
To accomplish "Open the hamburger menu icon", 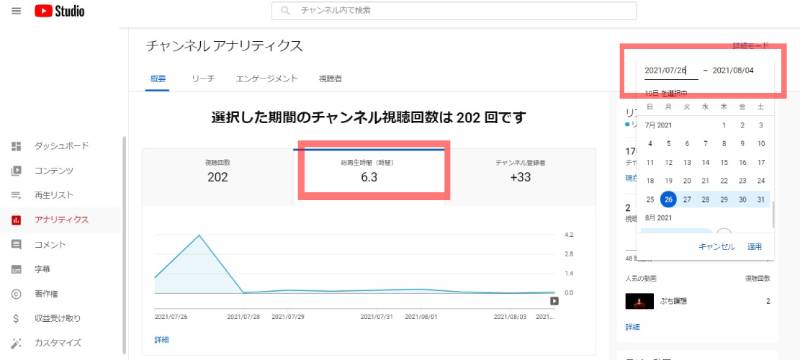I will pos(16,11).
